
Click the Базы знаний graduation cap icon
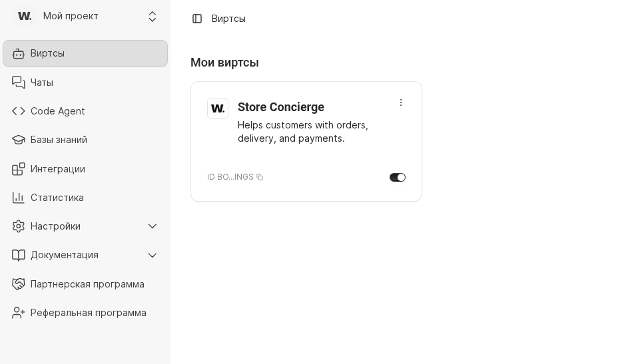pyautogui.click(x=19, y=140)
